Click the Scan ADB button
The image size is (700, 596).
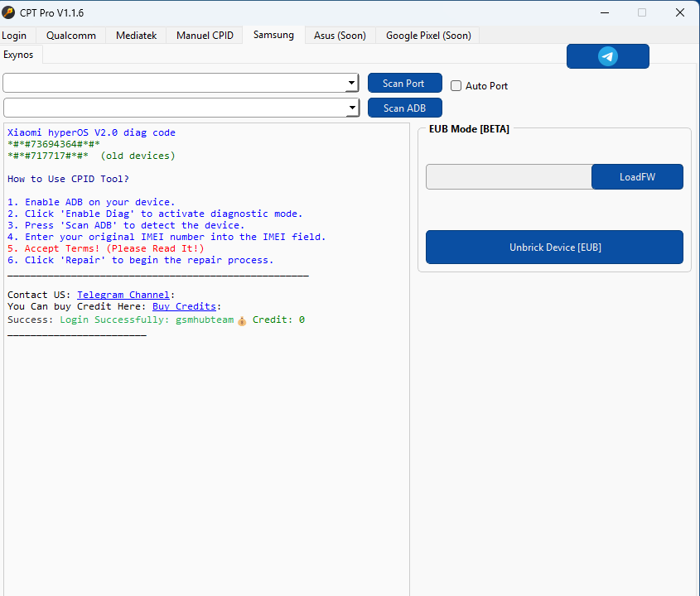pos(405,108)
